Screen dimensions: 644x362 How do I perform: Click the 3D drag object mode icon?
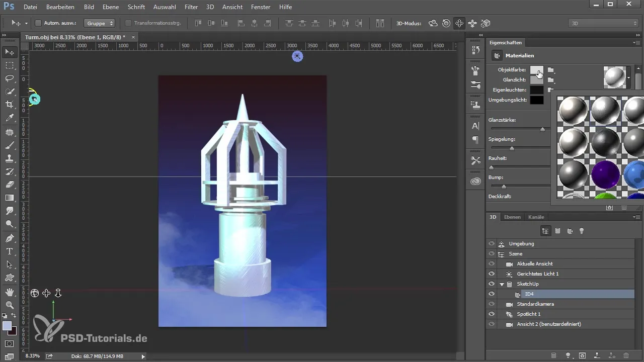(x=459, y=23)
